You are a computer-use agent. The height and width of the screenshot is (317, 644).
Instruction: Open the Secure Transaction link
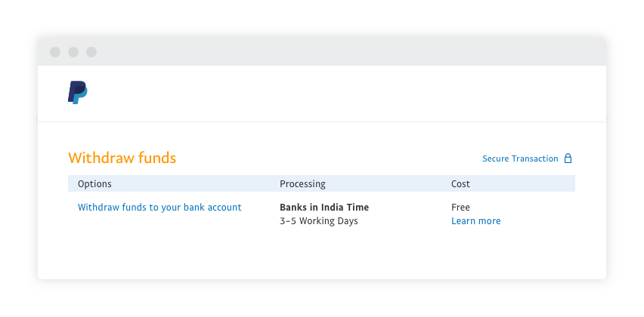pyautogui.click(x=520, y=158)
